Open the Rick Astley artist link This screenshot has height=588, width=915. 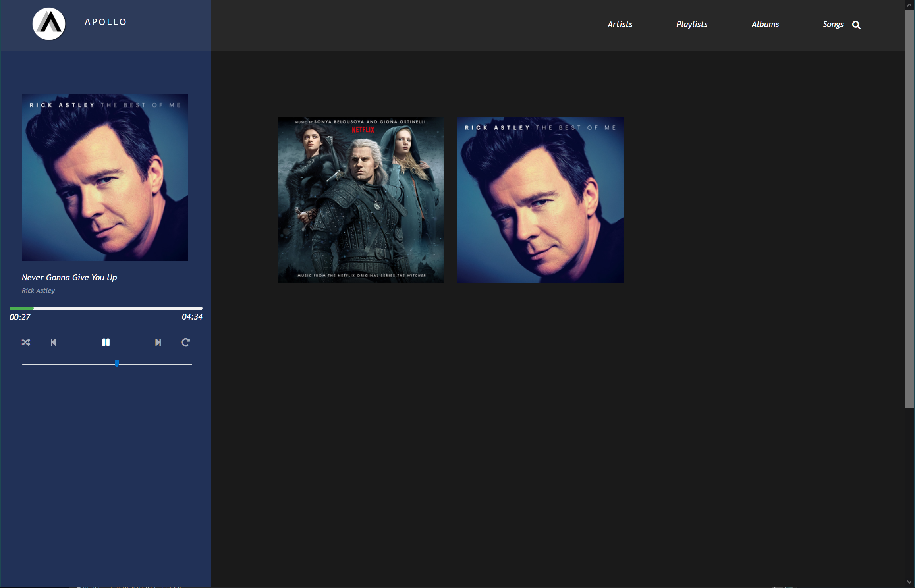38,291
